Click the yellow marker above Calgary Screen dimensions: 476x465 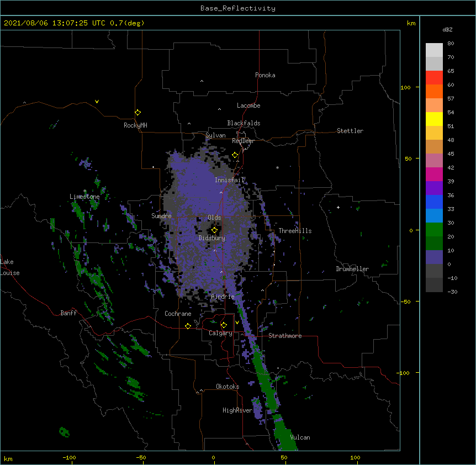(x=224, y=325)
